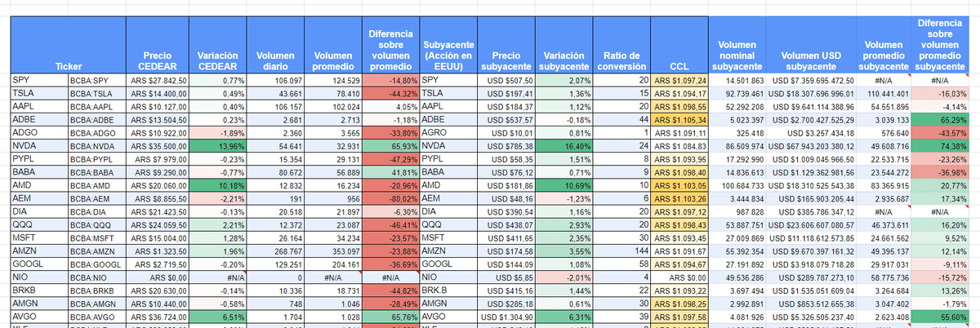The width and height of the screenshot is (980, 328).
Task: Select the green 65,93% difference cell
Action: pyautogui.click(x=391, y=144)
